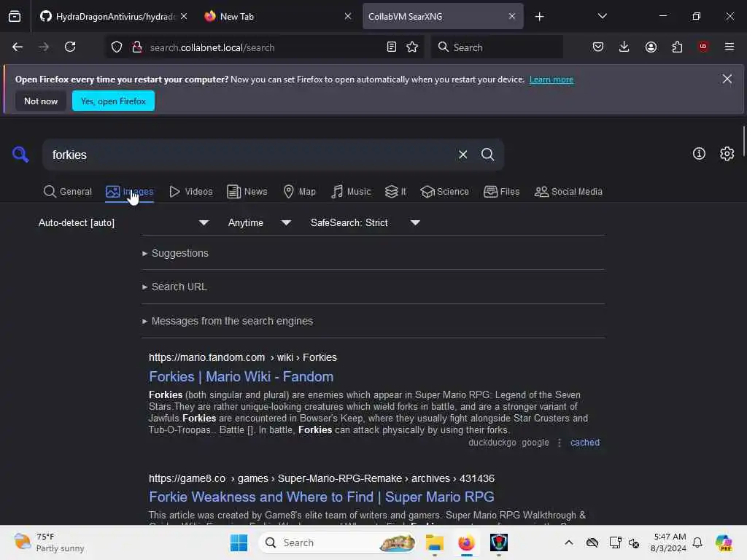Viewport: 747px width, 560px height.
Task: Open the Downloads panel icon
Action: [x=624, y=47]
